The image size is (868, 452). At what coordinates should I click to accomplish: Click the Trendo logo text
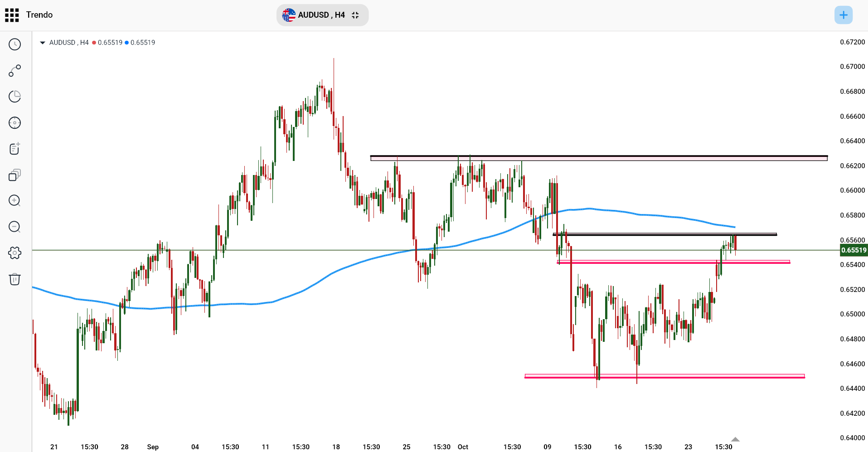[39, 15]
